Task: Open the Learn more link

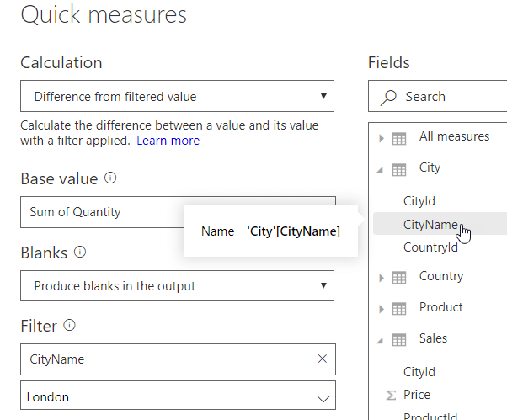Action: click(x=168, y=141)
